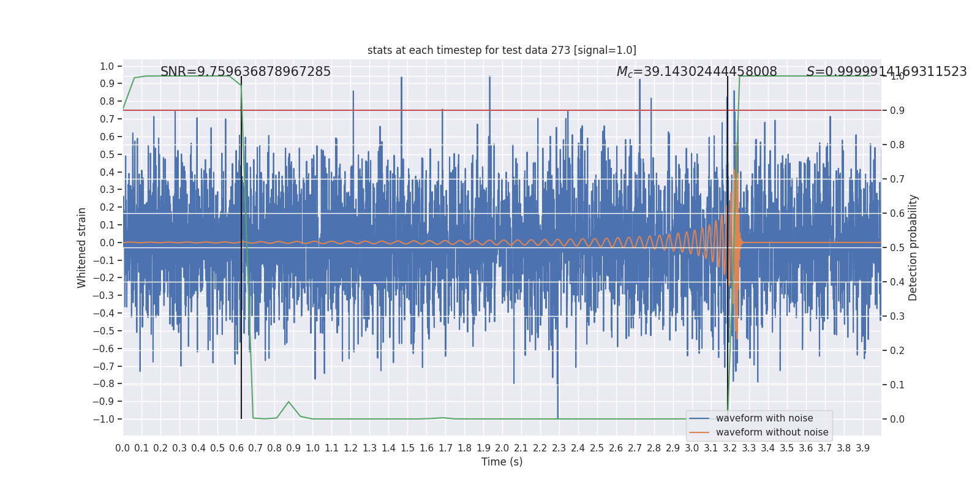
Task: Click 'waveform with noise' legend text
Action: 764,418
